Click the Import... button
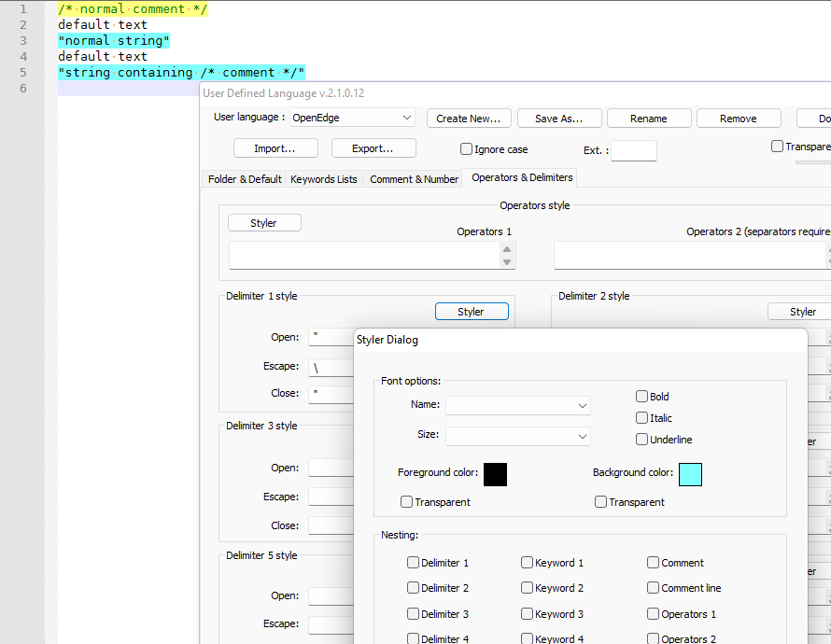 (275, 148)
